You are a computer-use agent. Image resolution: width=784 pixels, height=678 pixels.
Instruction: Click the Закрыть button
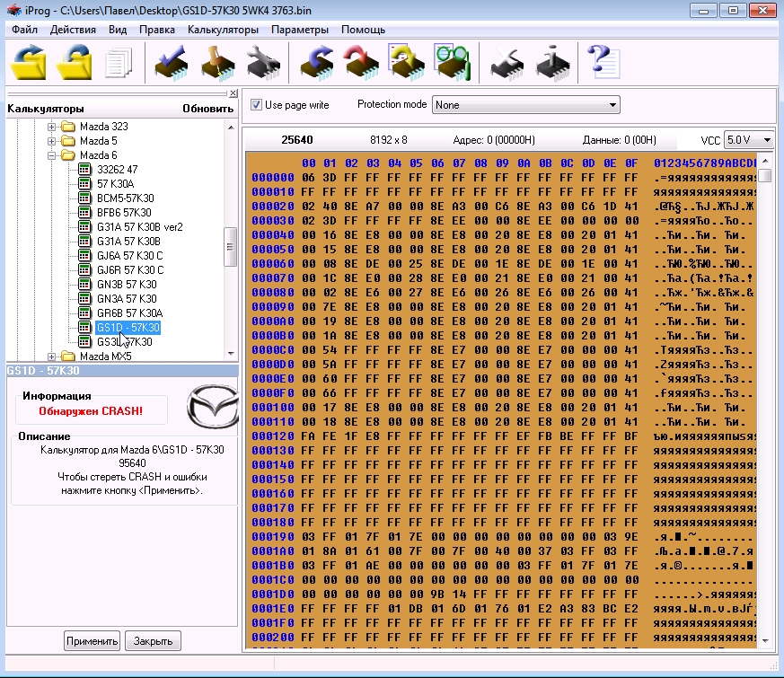point(153,641)
